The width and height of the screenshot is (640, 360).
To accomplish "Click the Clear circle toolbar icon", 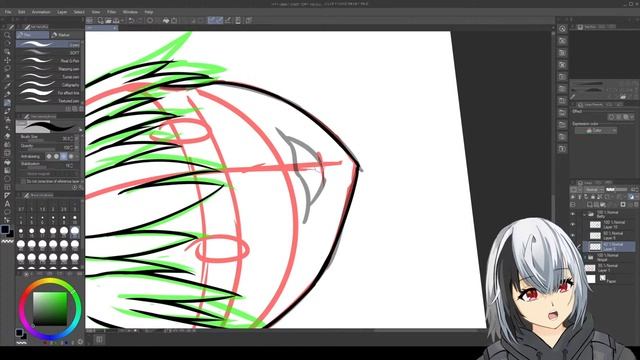I will (150, 20).
